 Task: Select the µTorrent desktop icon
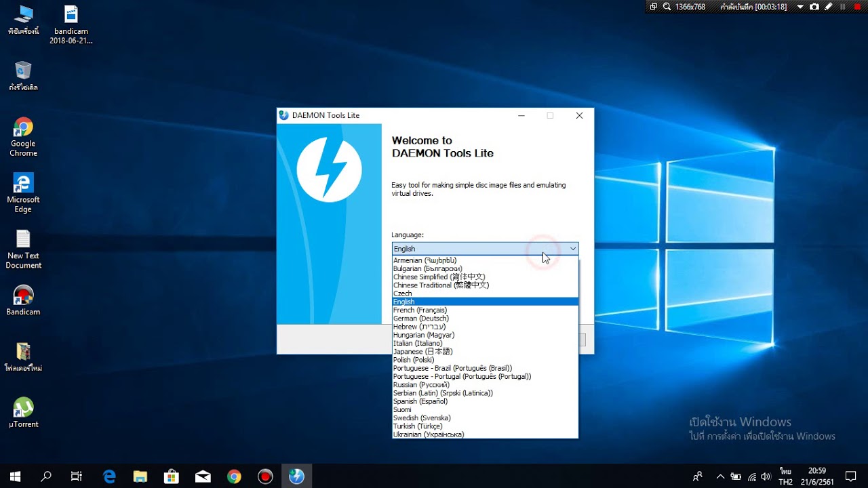tap(23, 413)
